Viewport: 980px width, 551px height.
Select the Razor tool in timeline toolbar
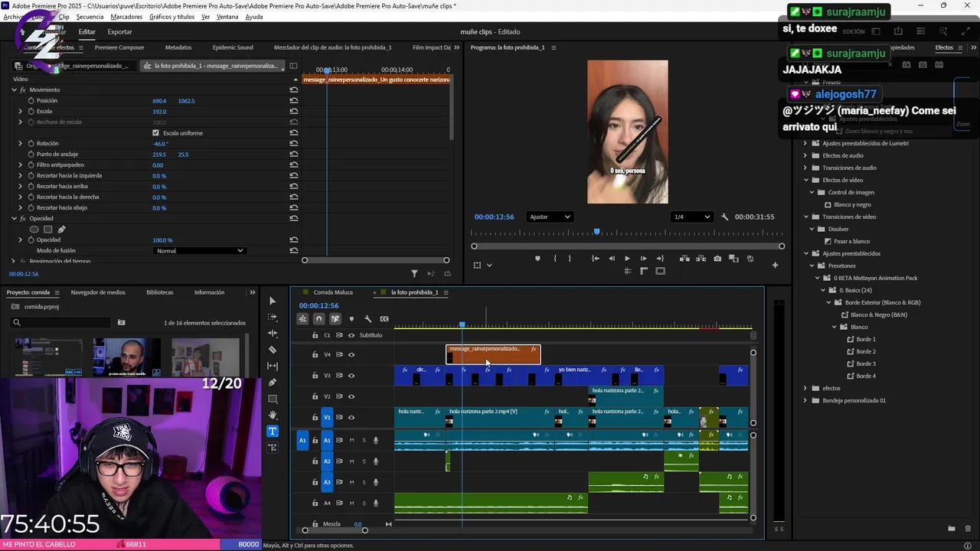coord(273,350)
